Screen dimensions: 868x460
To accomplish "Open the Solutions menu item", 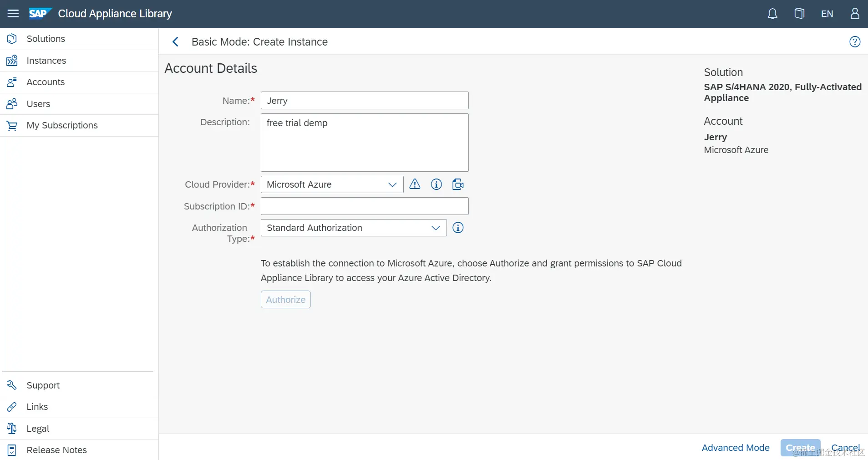I will click(79, 39).
